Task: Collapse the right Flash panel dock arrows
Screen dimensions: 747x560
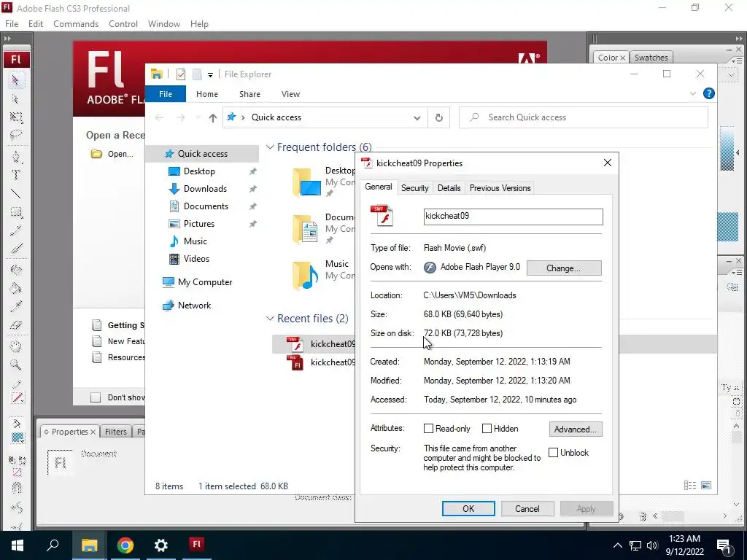Action: 738,39
